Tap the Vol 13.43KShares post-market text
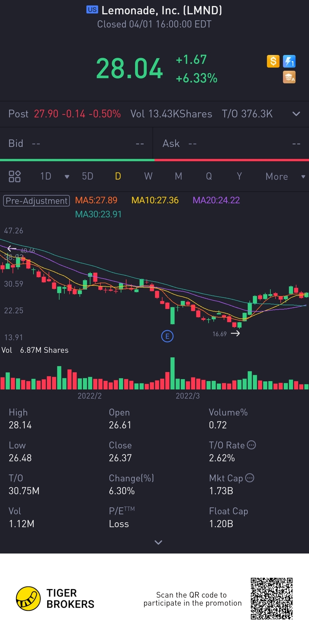Viewport: 309px width, 644px height. (x=171, y=114)
